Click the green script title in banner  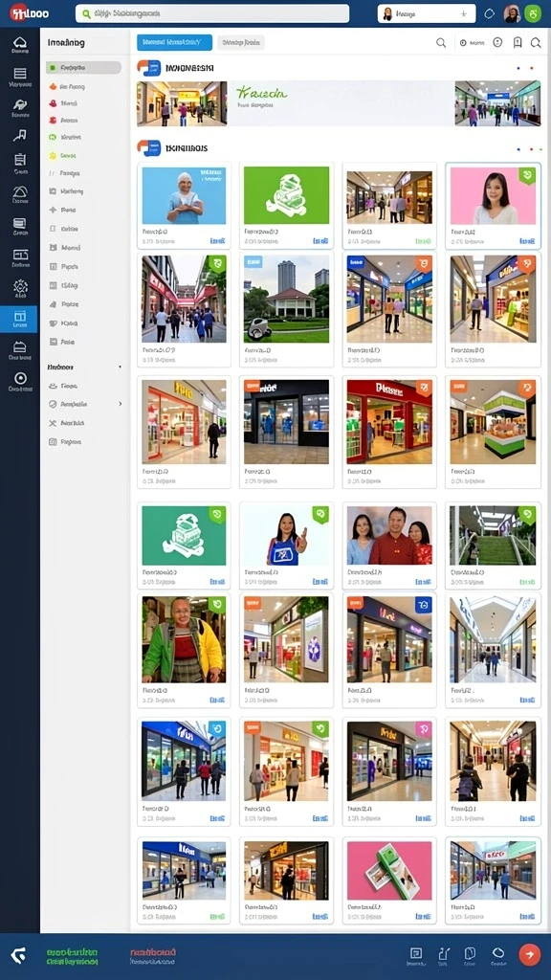coord(262,93)
